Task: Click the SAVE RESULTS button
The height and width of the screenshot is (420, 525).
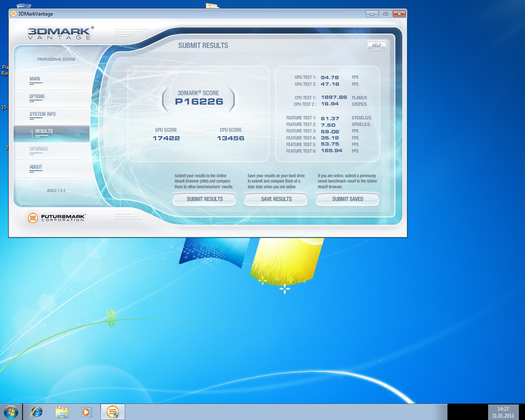Action: tap(276, 199)
